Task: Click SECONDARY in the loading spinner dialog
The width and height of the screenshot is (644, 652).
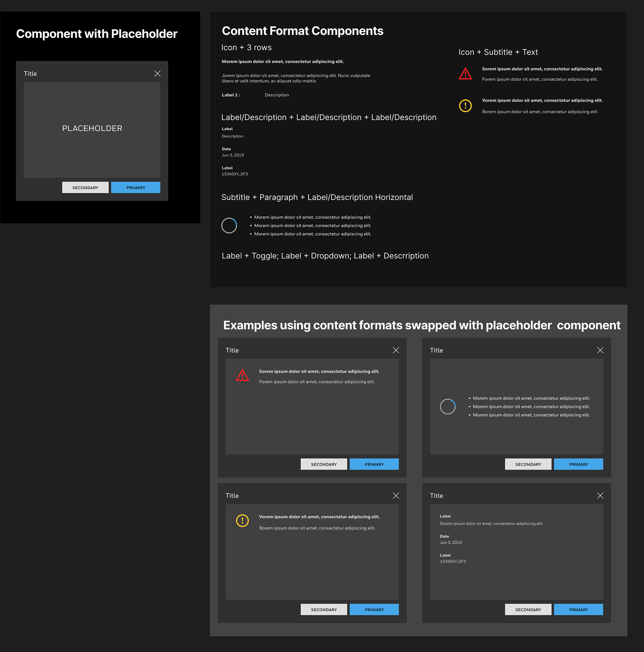Action: click(x=528, y=464)
